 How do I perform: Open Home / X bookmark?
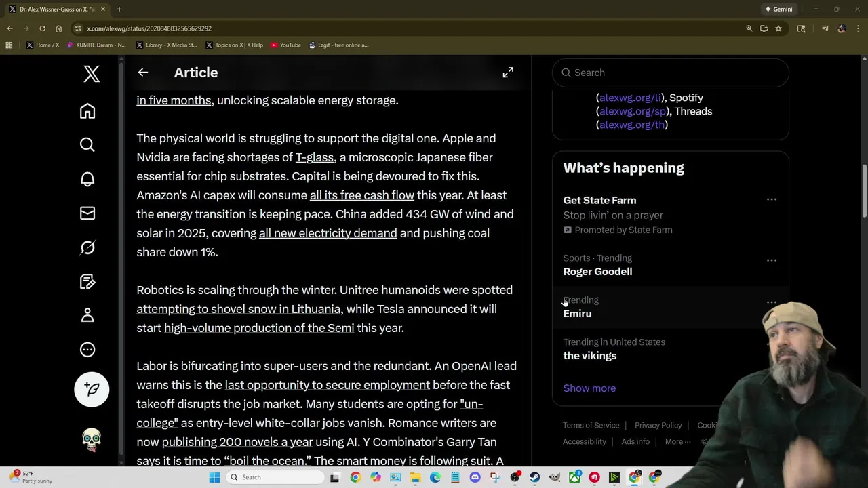[x=43, y=45]
